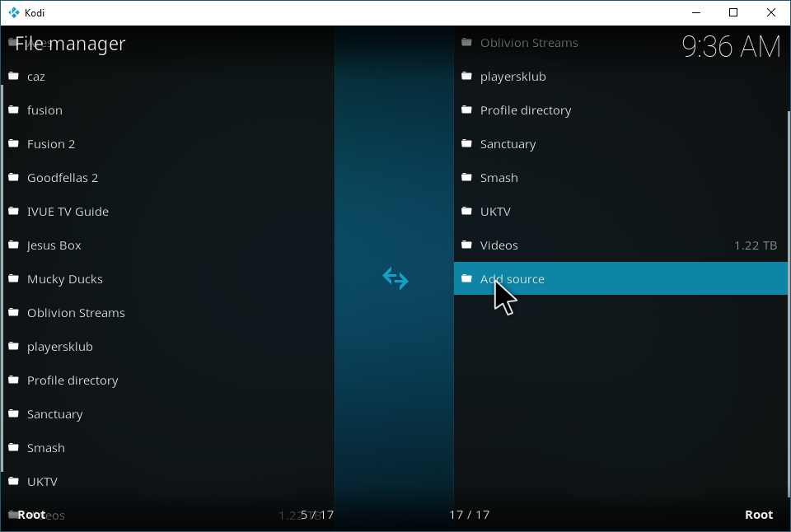Select left pane Profile directory folder icon
Viewport: 791px width, 532px height.
point(14,380)
